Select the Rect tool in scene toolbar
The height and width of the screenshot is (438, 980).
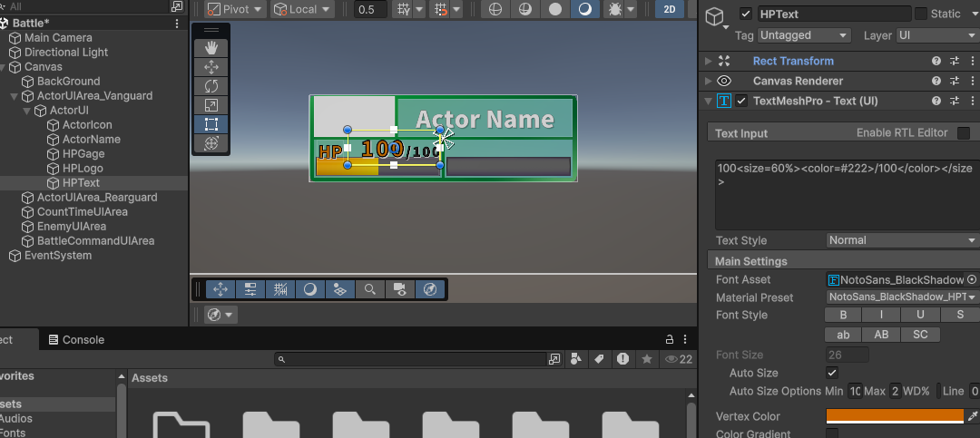(211, 124)
